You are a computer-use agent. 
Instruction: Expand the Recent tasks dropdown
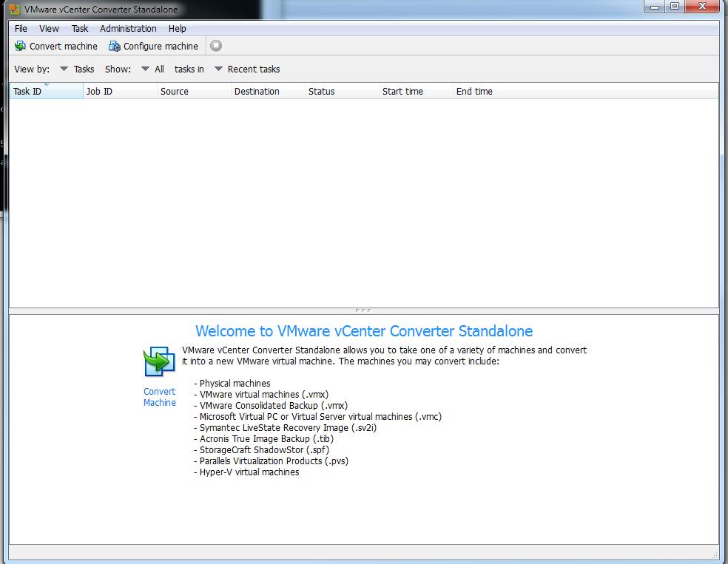pos(218,69)
